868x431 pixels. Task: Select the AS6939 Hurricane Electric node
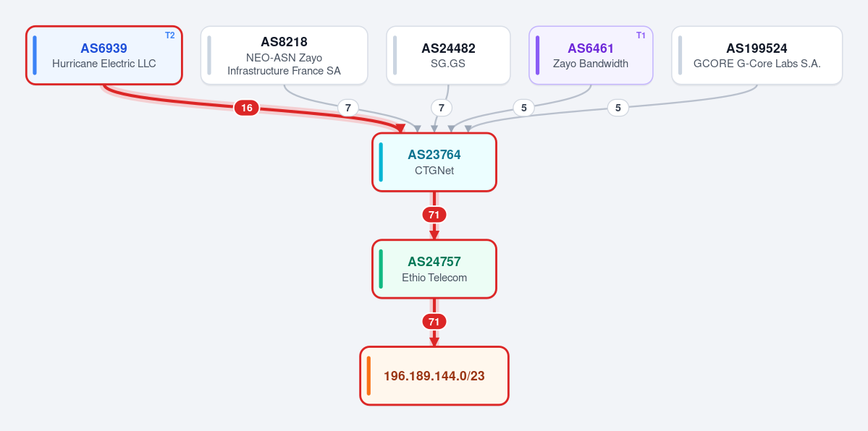tap(104, 56)
